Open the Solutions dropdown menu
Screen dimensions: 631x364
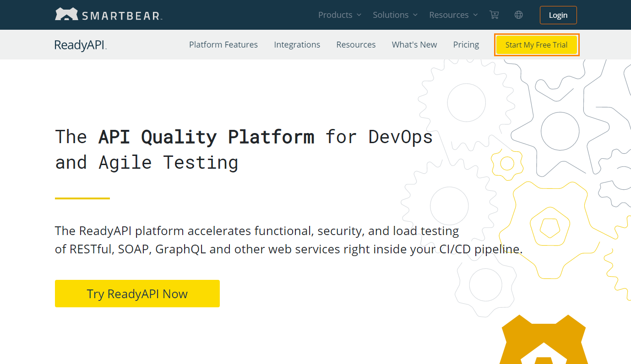(391, 15)
